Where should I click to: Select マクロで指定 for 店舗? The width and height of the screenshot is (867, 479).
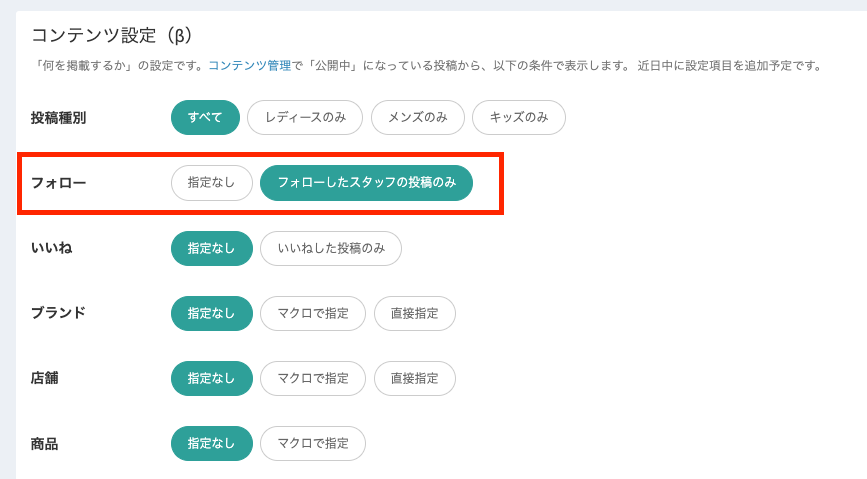313,378
